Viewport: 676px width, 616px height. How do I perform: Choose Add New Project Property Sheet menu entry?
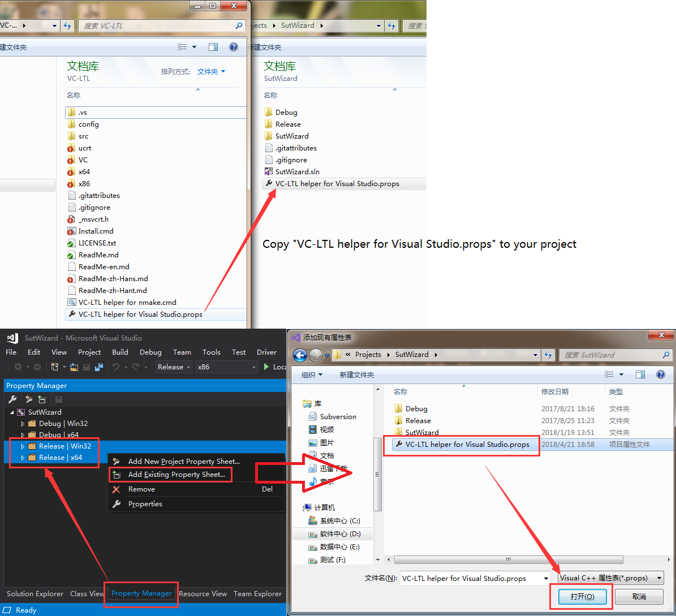tap(184, 461)
